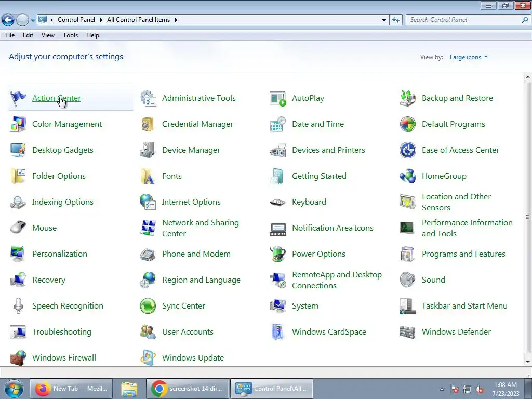The height and width of the screenshot is (399, 532).
Task: Open the View by Large icons dropdown
Action: pos(469,57)
